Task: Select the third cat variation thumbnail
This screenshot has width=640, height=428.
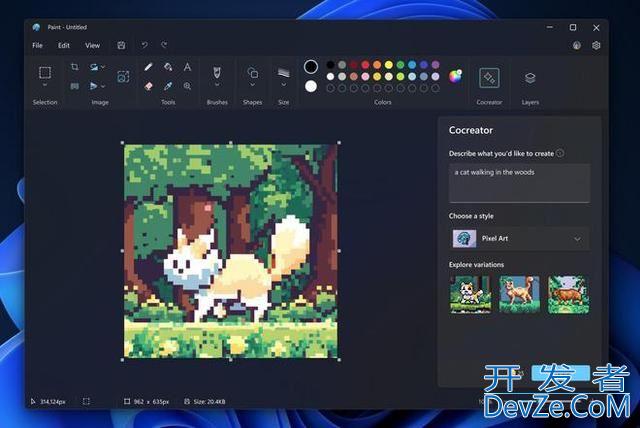Action: (568, 295)
